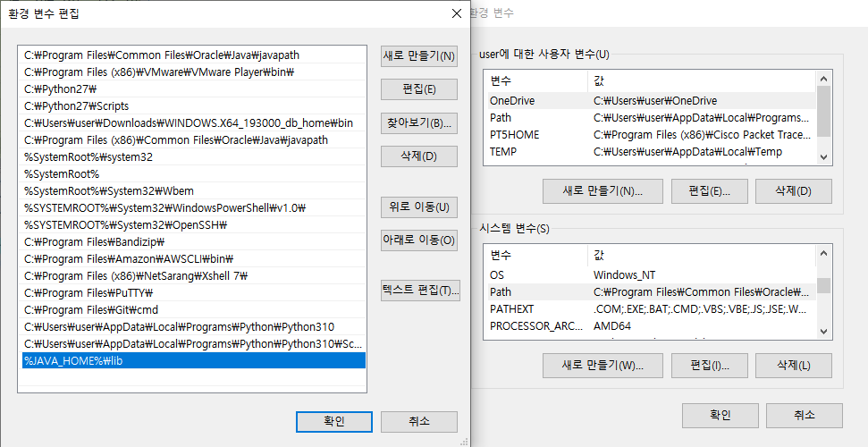Click 취소 in the 환경 변수 window

tap(805, 415)
